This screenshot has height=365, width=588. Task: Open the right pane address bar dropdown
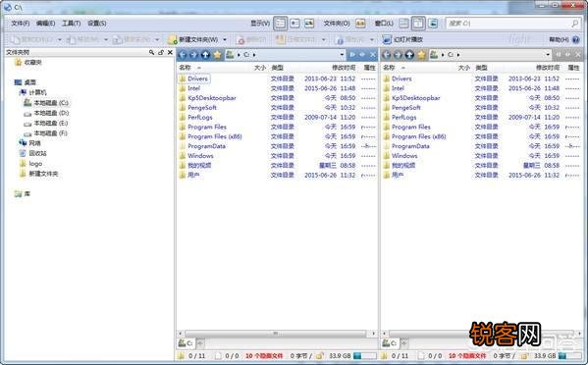(x=548, y=55)
